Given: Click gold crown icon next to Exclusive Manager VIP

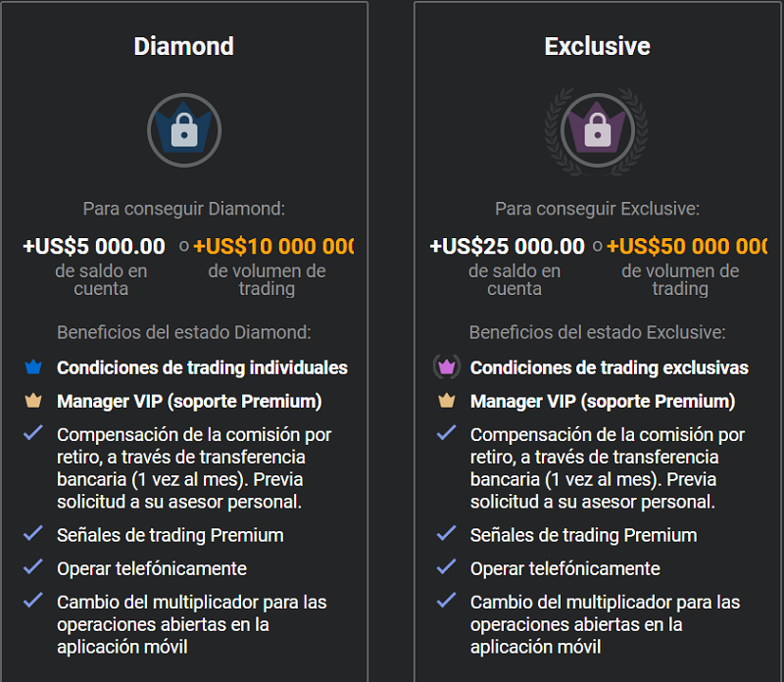Looking at the screenshot, I should [x=447, y=402].
